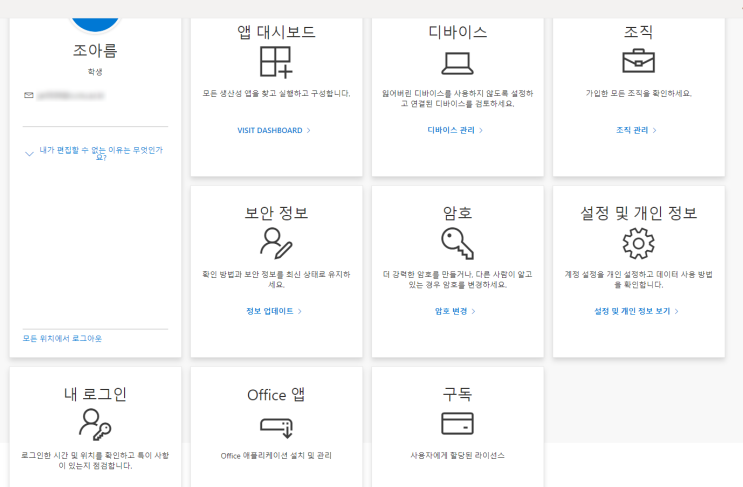Click the blurred email address in profile
Viewport: 743px width, 487px height.
tap(71, 96)
